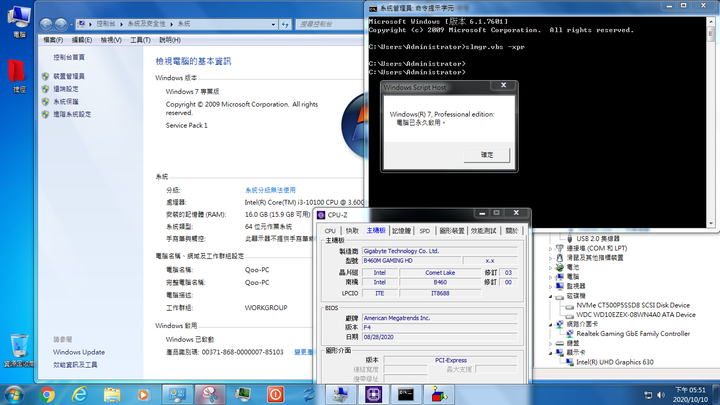Open 裝置管理員 link in sidebar
Viewport: 720px width, 405px height.
[69, 76]
